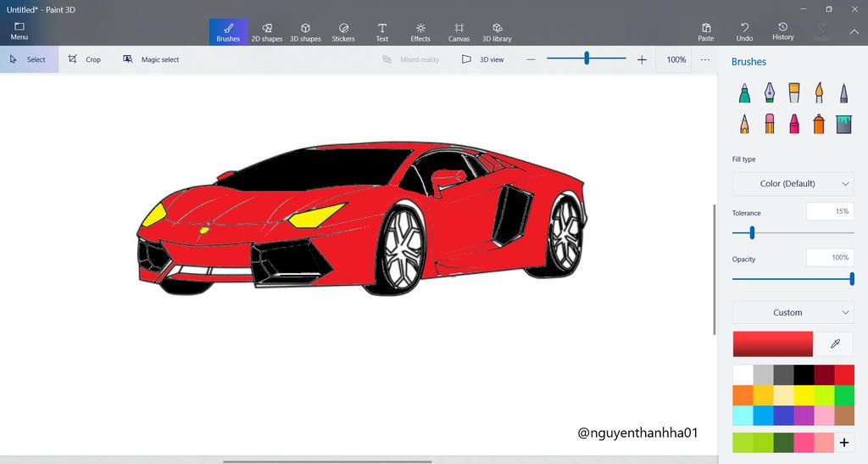
Task: Open the Brushes tab
Action: (x=228, y=32)
